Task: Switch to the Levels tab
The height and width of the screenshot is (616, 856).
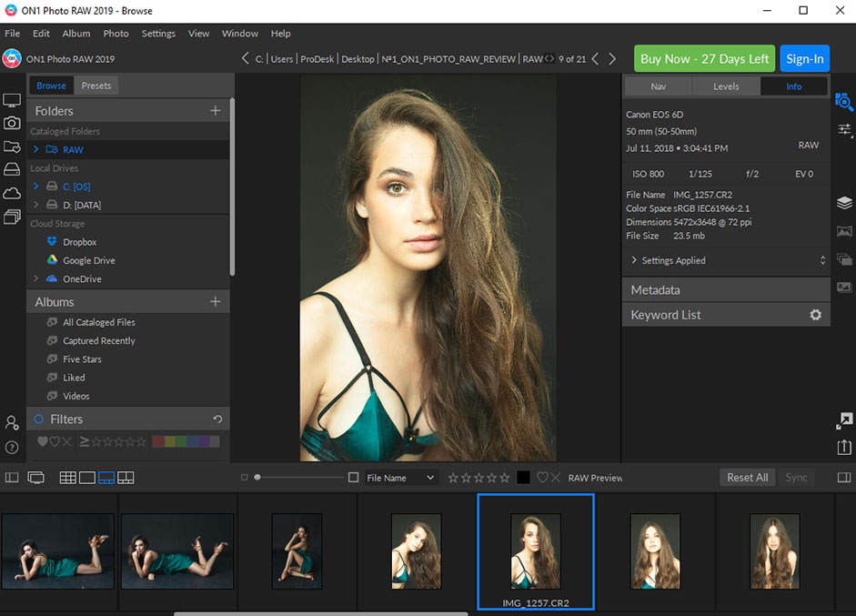Action: coord(726,86)
